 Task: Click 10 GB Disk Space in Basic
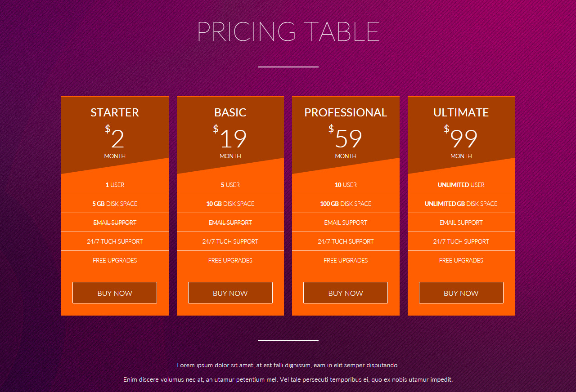(230, 204)
